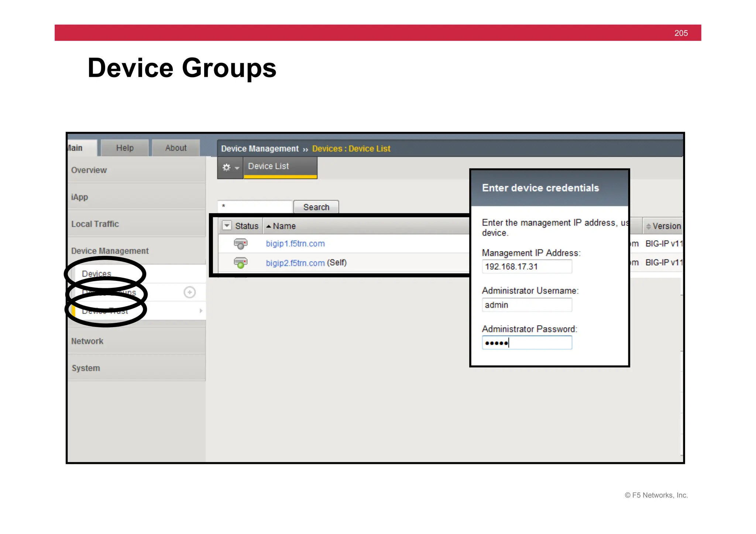Click the status icon for bigip1.f5trn.com
Image resolution: width=756 pixels, height=534 pixels.
coord(240,244)
